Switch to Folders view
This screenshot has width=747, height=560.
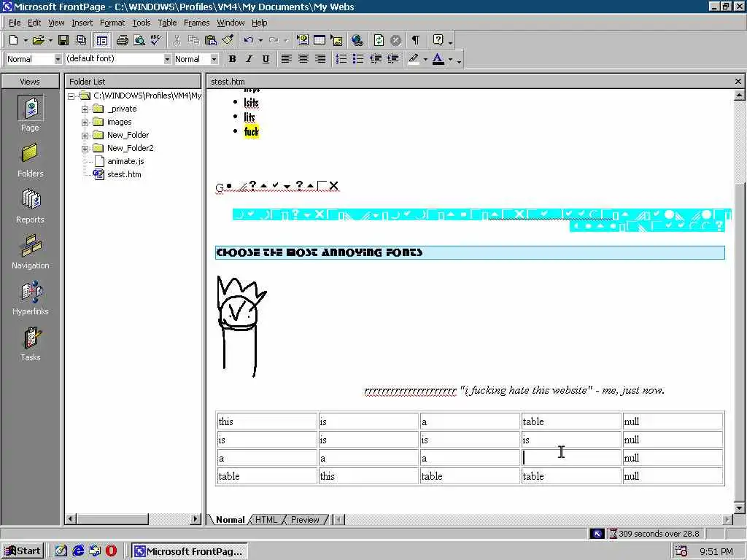[x=30, y=160]
